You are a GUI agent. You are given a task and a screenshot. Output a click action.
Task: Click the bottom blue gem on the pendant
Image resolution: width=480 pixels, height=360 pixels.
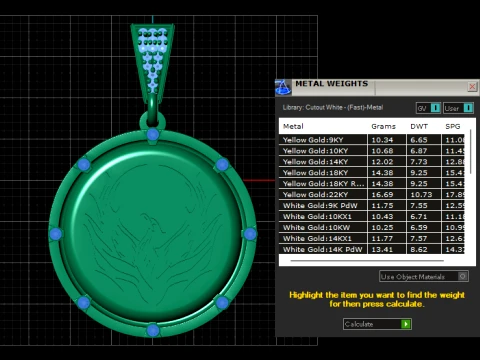[x=153, y=330]
